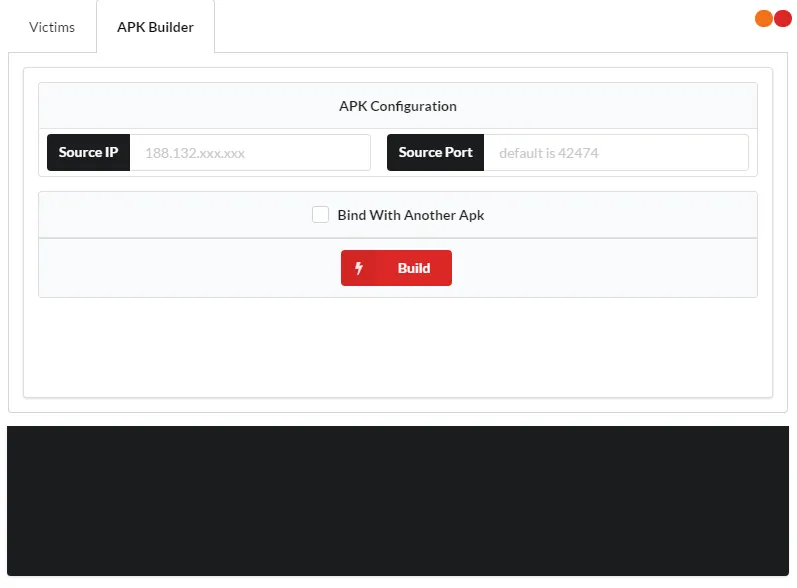Click the 'default is 42474' placeholder text
Screen dimensions: 797x588
pos(549,153)
